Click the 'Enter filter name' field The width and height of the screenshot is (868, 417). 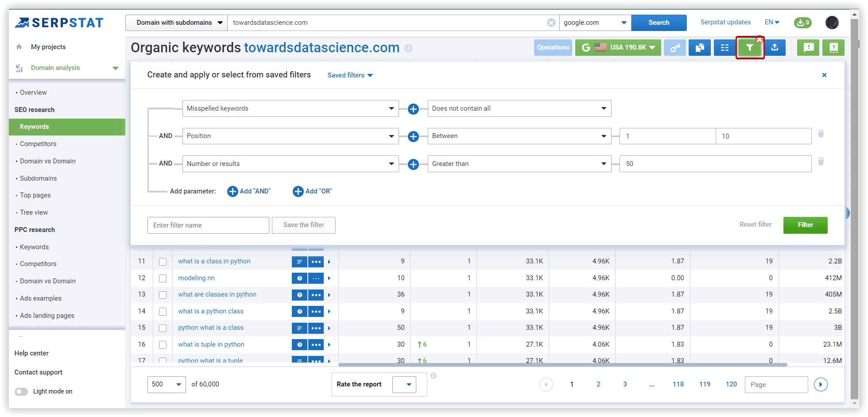click(208, 225)
